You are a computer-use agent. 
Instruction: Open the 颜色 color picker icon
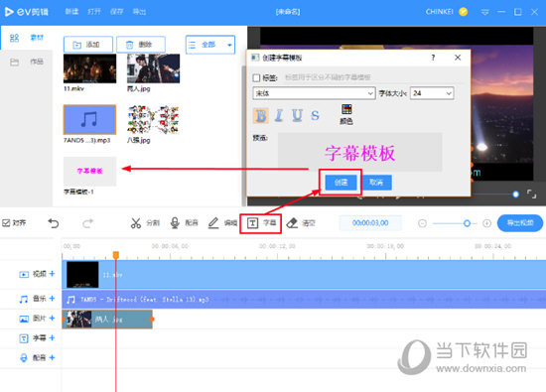pyautogui.click(x=346, y=114)
